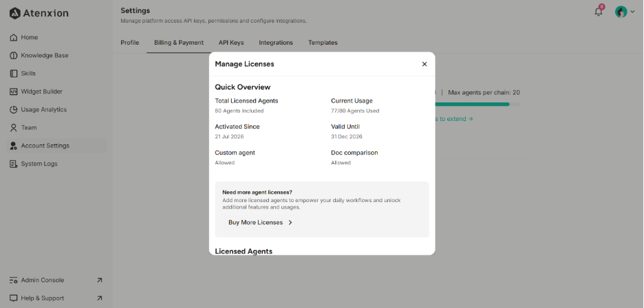644x308 pixels.
Task: Open the Admin Console link
Action: click(56, 280)
